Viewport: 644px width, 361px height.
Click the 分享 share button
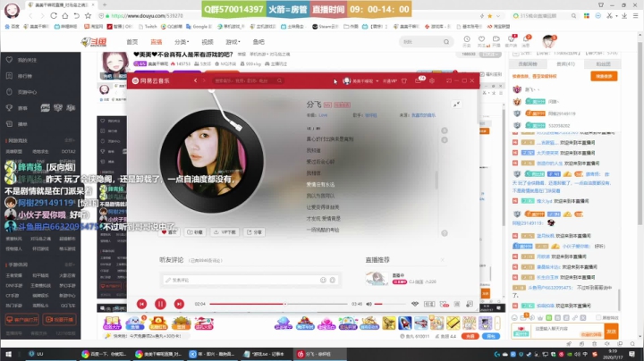[x=254, y=232]
